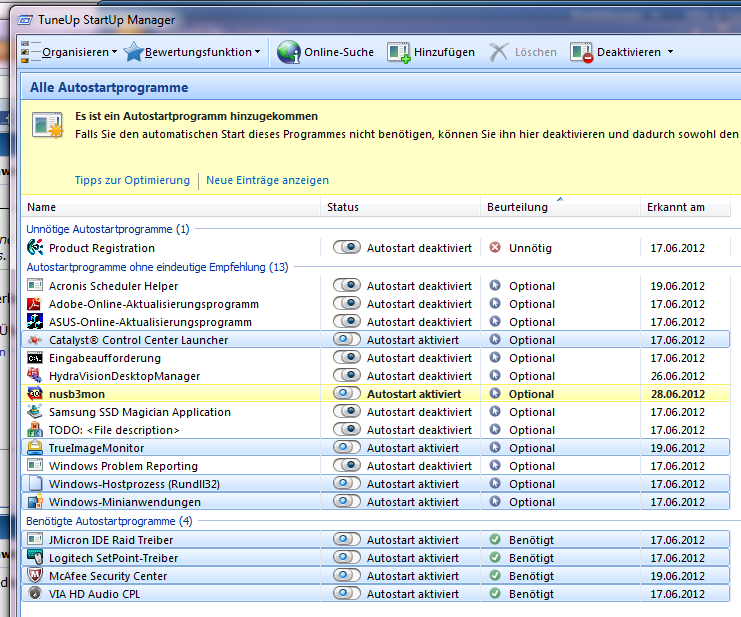Click the Neue Einträge anzeigen link

pyautogui.click(x=267, y=180)
